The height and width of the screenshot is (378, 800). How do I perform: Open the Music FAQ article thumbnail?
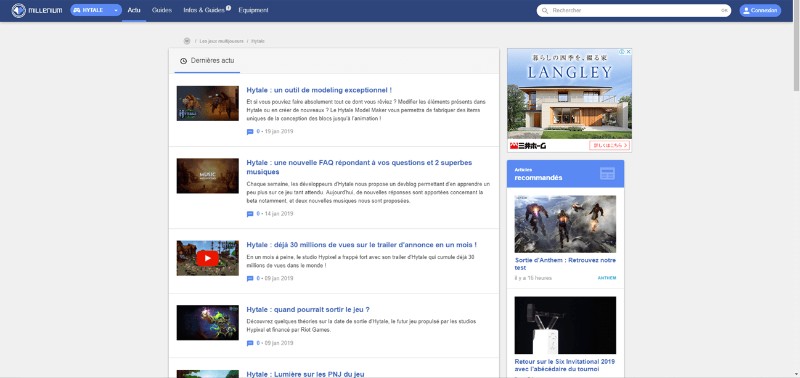(208, 175)
